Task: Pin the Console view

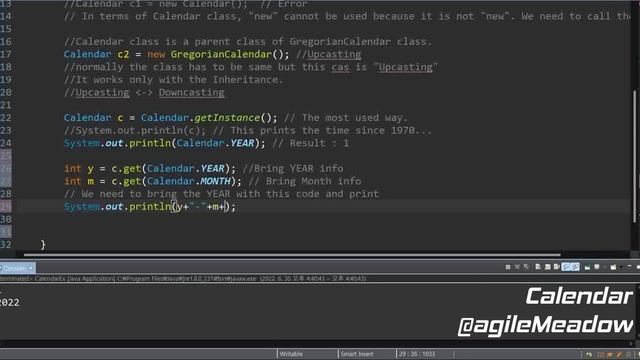Action: [x=587, y=267]
